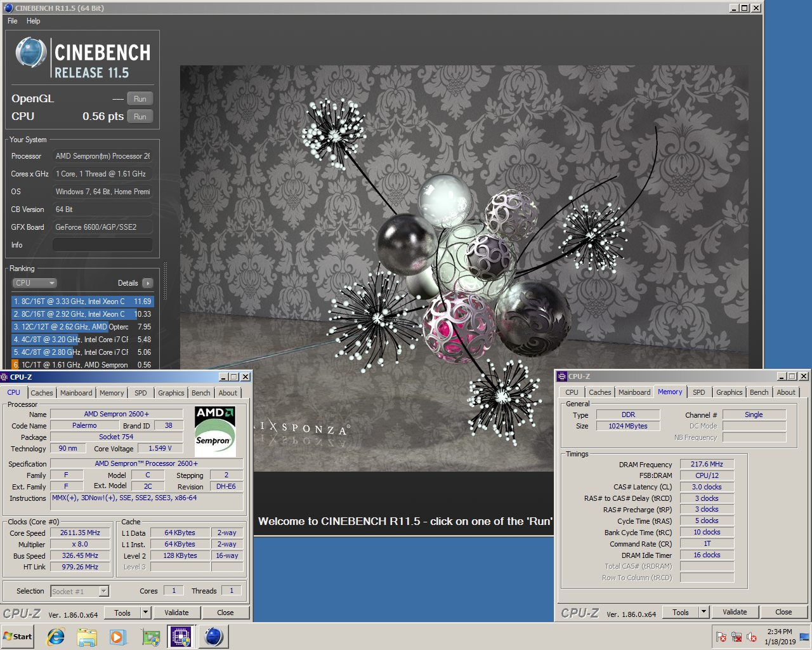This screenshot has width=812, height=650.
Task: Click the Memory Size value 1024 MBytes
Action: point(628,427)
